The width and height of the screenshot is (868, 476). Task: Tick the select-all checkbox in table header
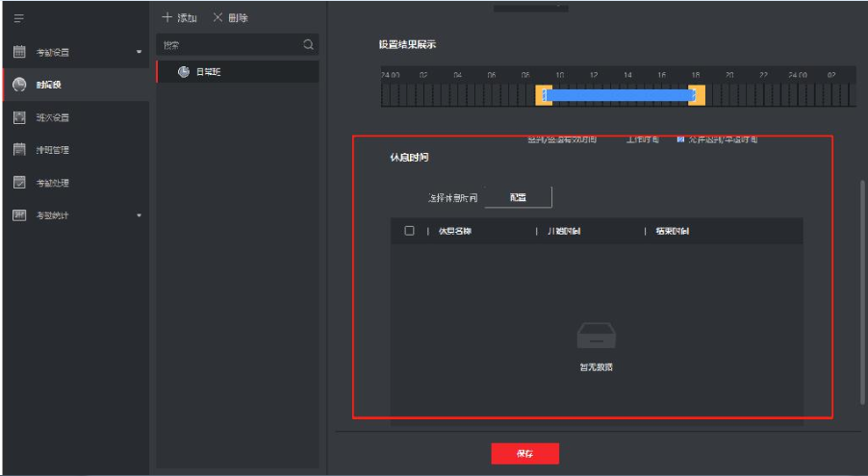409,230
